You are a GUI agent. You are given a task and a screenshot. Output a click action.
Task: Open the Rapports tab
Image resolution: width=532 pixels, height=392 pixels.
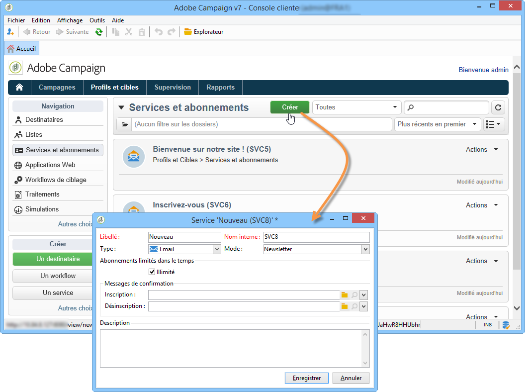click(x=221, y=88)
